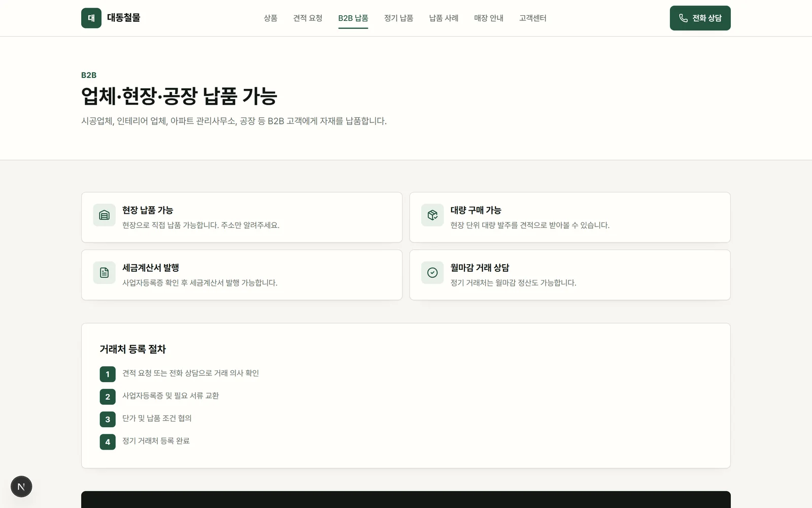Click the check-circle icon in 월마감 거래 상담 card
This screenshot has width=812, height=508.
coord(432,272)
